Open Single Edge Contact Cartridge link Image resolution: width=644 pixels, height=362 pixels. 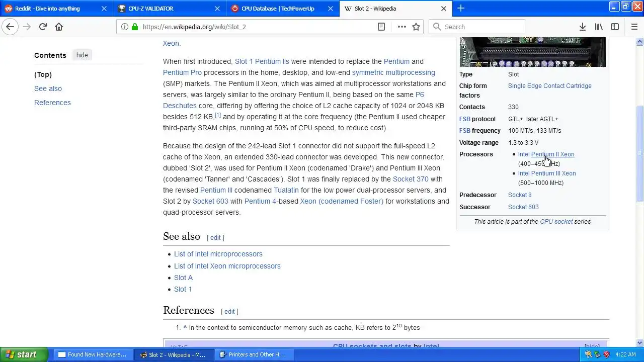coord(549,86)
